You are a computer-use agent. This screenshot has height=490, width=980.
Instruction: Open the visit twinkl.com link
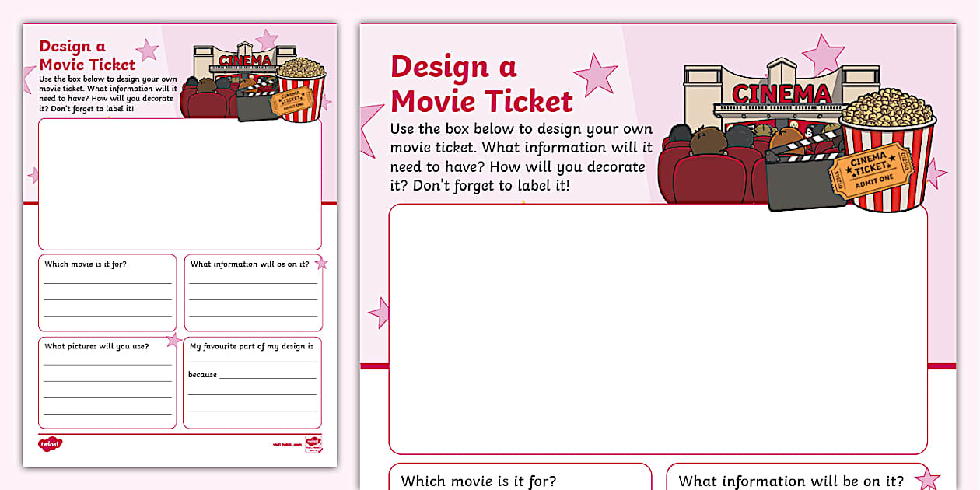point(286,443)
